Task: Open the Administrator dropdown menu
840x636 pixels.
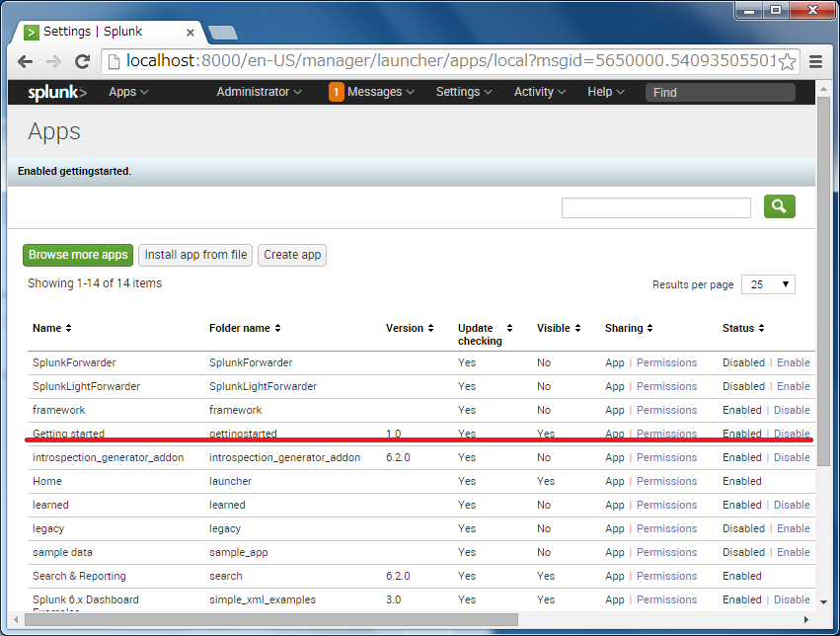Action: click(260, 92)
